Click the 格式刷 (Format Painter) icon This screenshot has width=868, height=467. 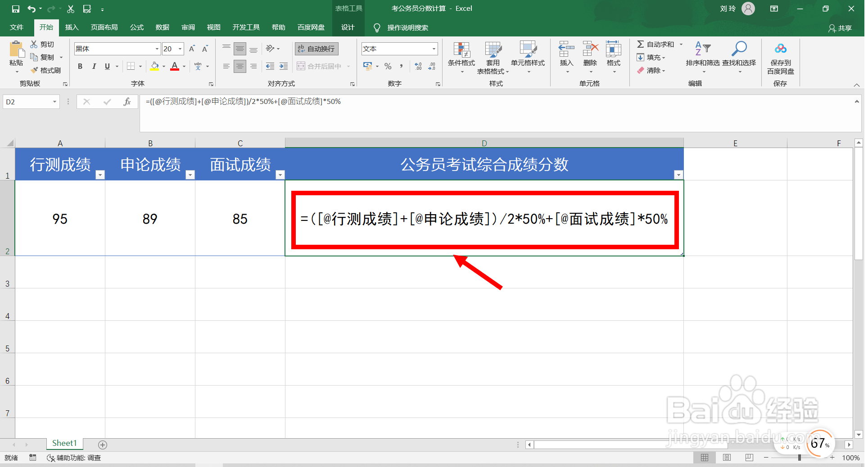click(x=34, y=70)
